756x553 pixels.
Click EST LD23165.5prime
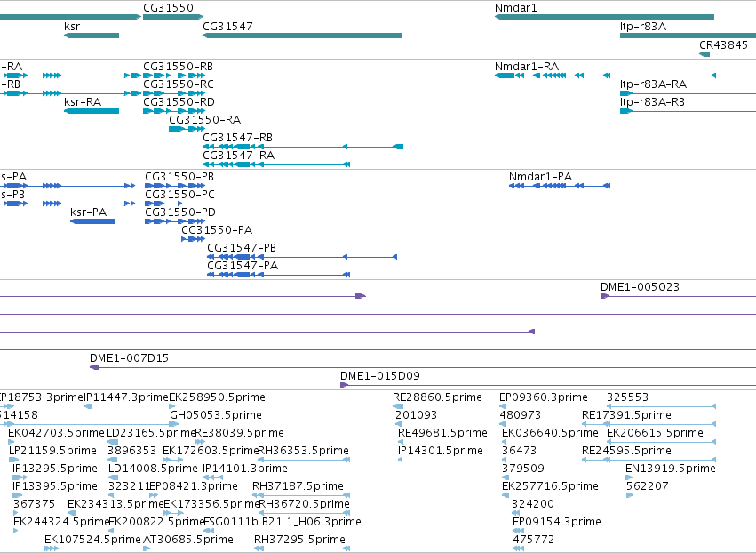151,433
